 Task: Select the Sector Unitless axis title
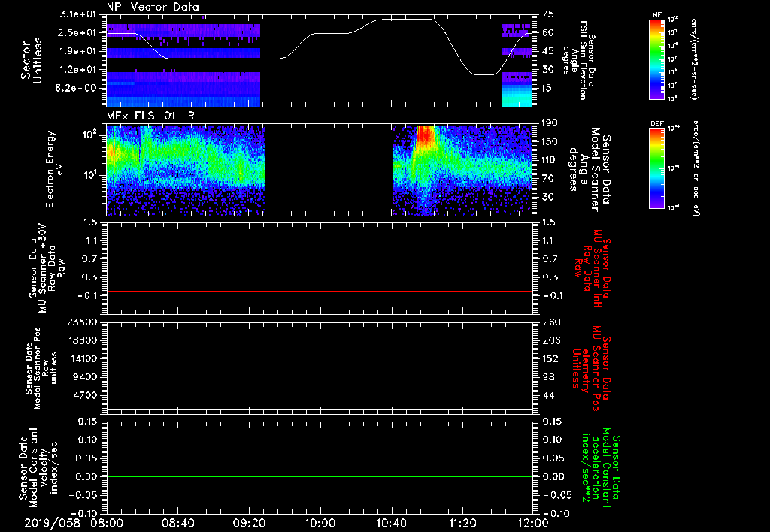[x=32, y=60]
